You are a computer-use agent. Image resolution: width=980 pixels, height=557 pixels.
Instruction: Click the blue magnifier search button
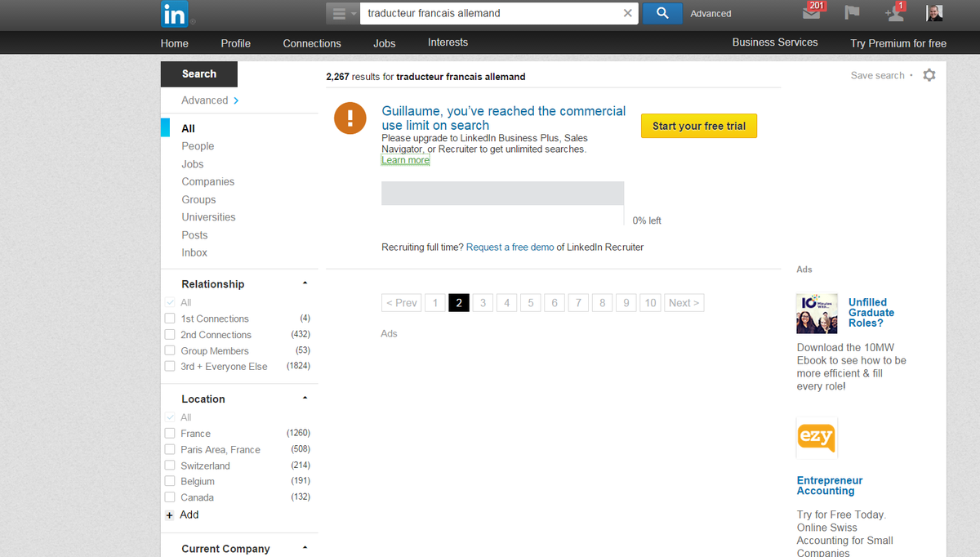click(x=662, y=13)
